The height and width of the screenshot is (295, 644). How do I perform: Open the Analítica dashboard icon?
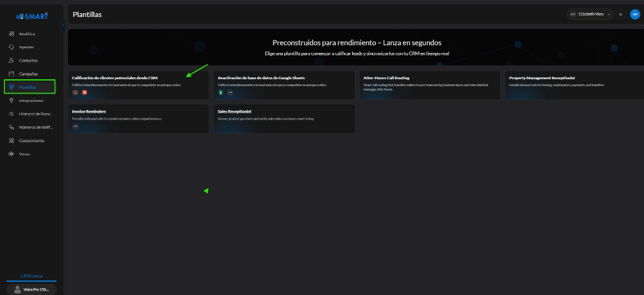[11, 34]
